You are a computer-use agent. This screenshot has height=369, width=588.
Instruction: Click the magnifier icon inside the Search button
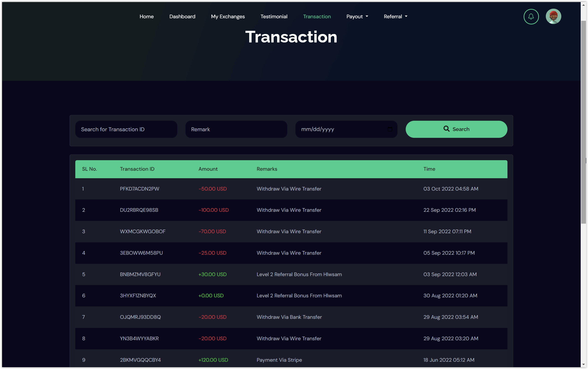tap(447, 129)
